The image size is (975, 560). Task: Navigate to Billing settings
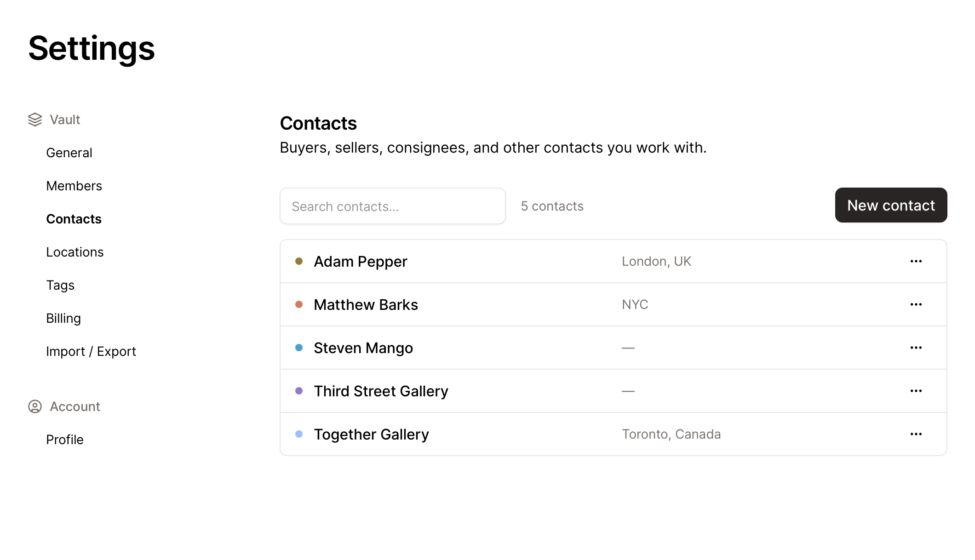coord(63,318)
